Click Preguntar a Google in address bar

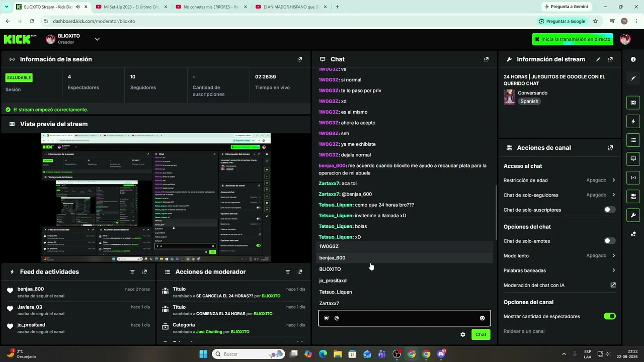pyautogui.click(x=562, y=21)
